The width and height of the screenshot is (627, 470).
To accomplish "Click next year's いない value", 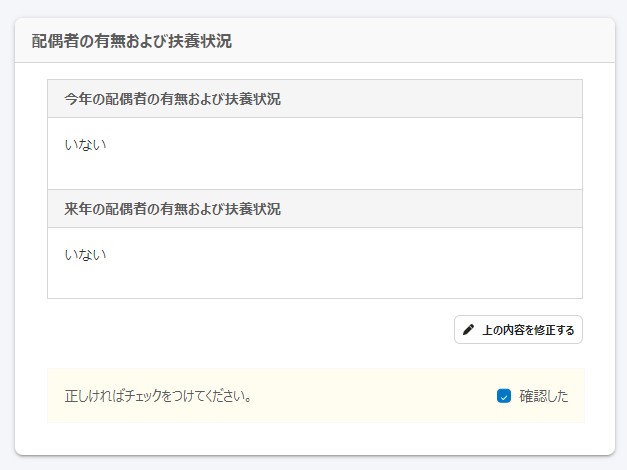I will pos(85,255).
